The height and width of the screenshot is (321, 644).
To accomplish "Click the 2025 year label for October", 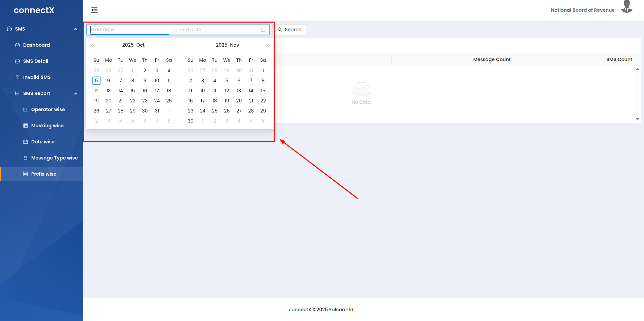I will (x=128, y=45).
